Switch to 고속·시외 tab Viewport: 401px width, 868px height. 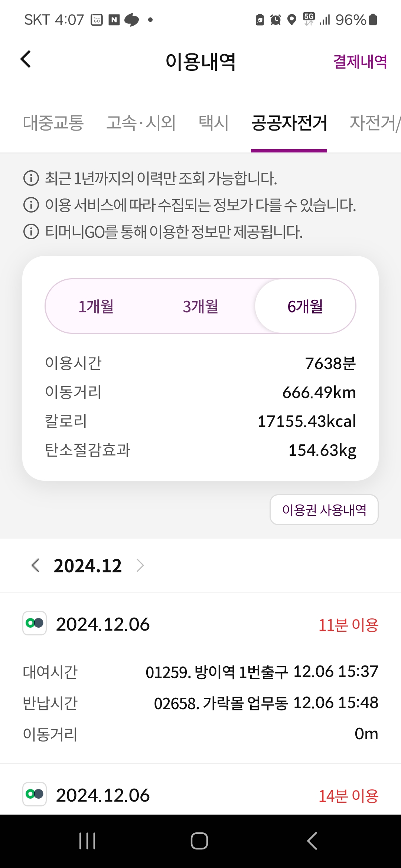click(x=141, y=123)
